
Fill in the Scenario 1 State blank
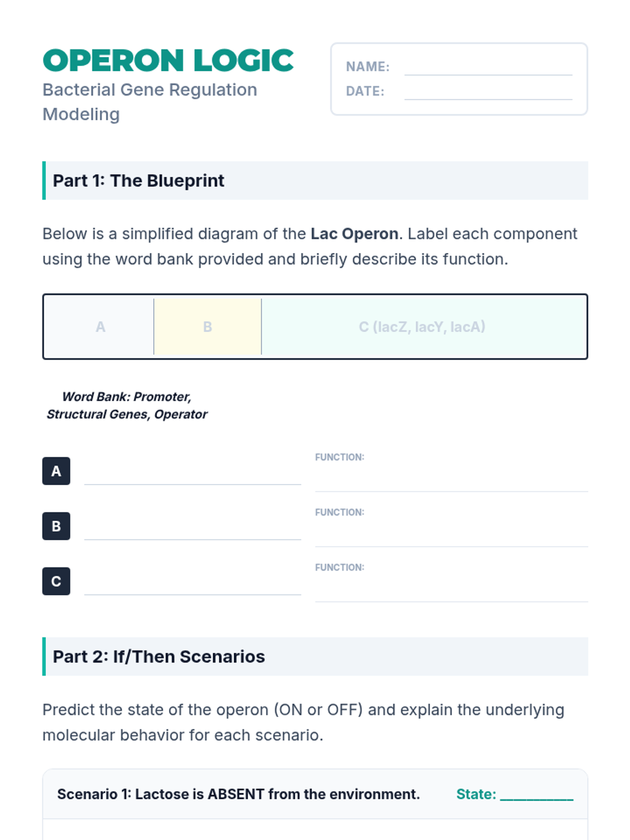click(536, 794)
